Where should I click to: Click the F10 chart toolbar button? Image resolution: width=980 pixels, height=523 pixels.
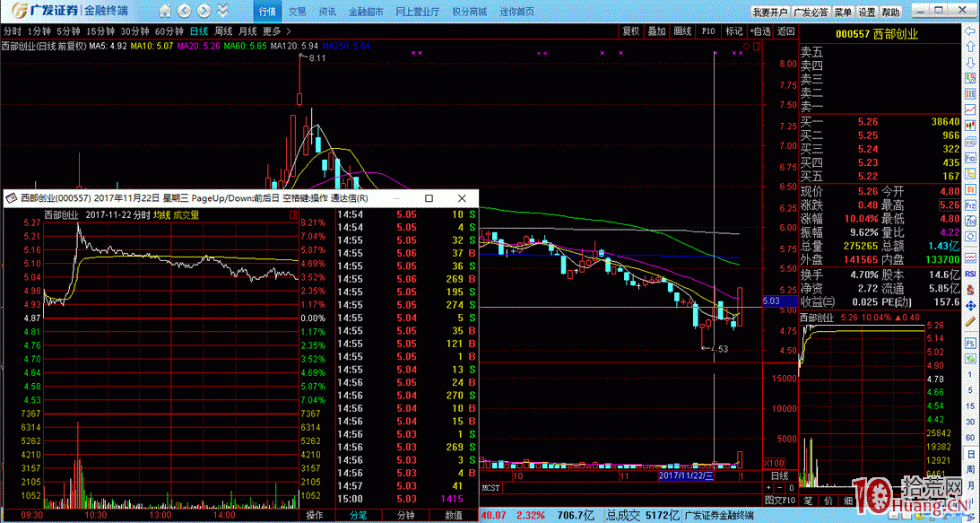707,31
